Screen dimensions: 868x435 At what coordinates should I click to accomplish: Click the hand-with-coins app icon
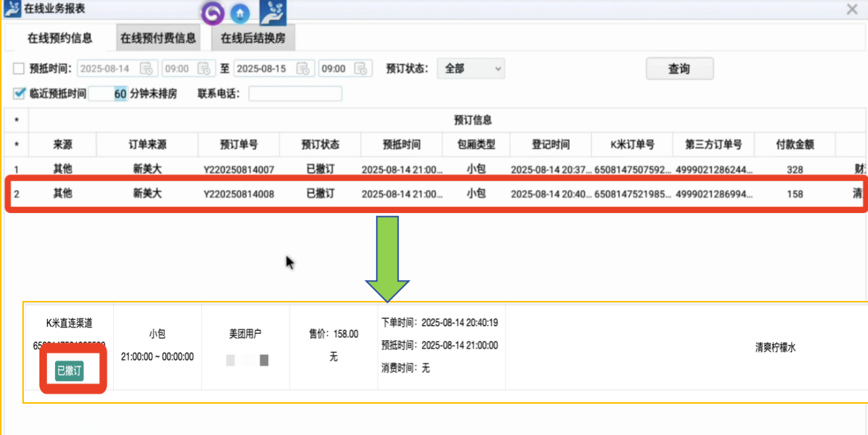tap(272, 12)
